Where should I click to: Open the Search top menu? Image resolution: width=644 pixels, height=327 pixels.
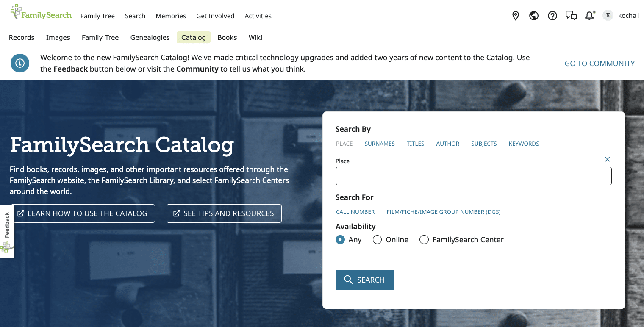point(135,16)
